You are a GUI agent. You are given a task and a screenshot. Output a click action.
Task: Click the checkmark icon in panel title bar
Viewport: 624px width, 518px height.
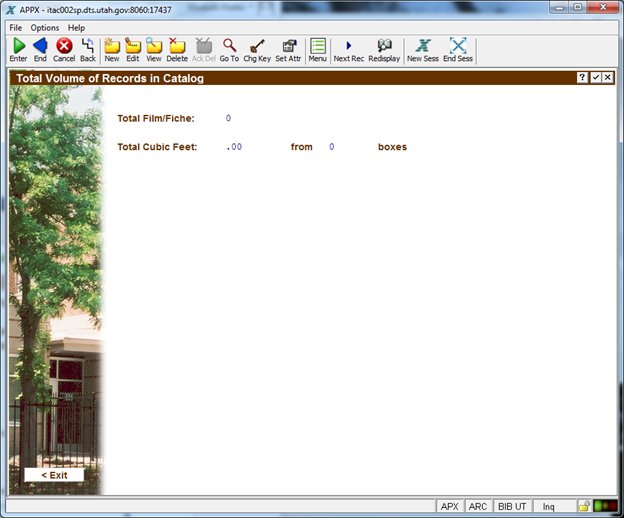595,78
